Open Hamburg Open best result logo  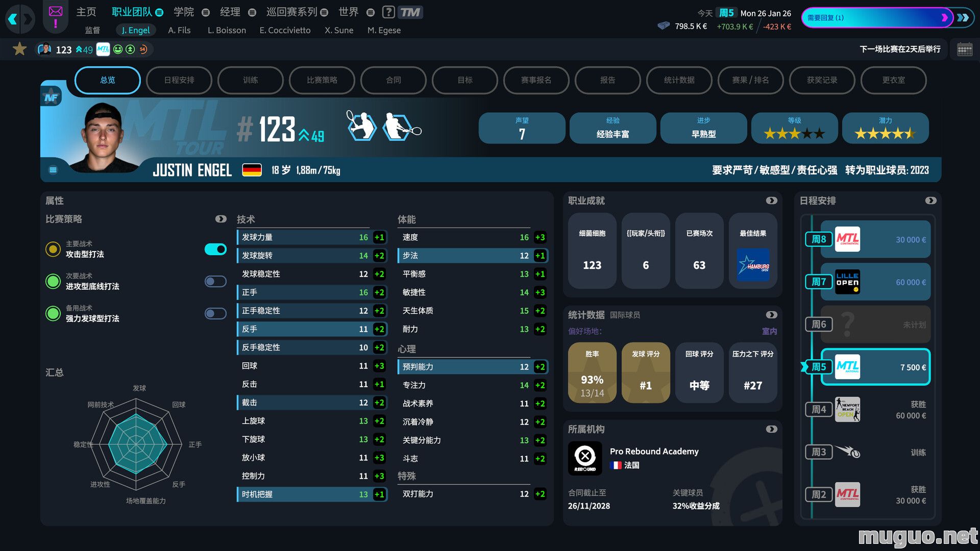pyautogui.click(x=753, y=264)
